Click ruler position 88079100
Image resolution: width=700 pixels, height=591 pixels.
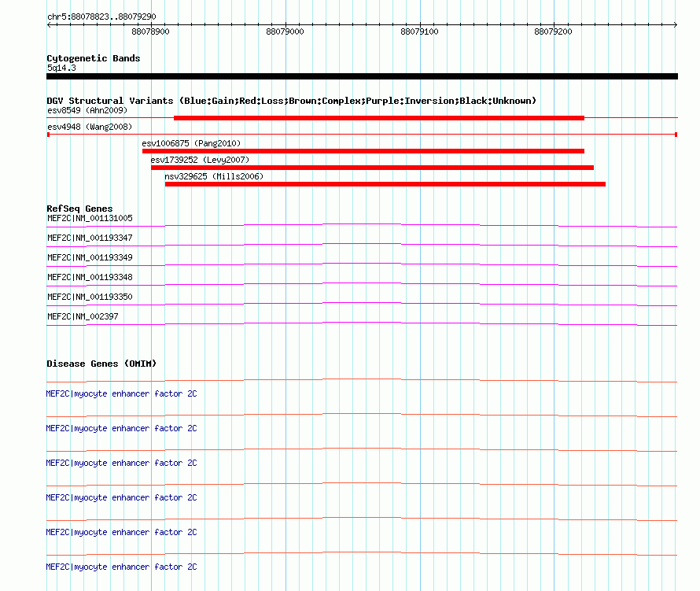[x=419, y=31]
